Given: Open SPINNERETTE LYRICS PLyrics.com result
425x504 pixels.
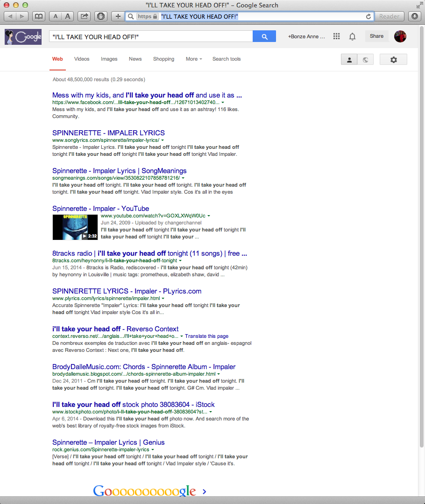Looking at the screenshot, I should pos(127,291).
